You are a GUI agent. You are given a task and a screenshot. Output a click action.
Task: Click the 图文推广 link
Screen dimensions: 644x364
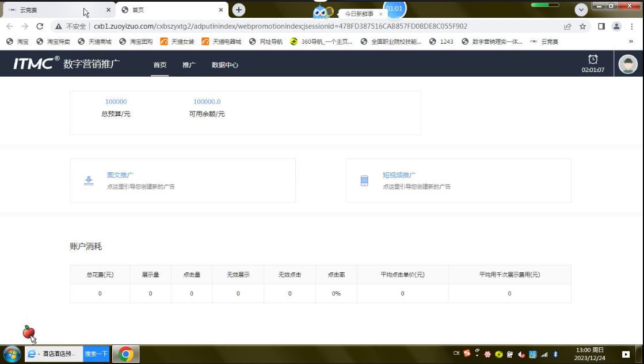click(120, 175)
